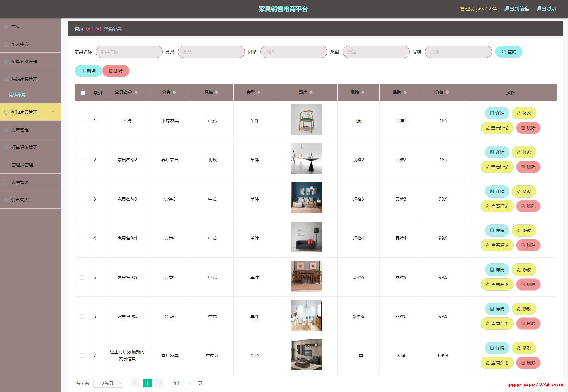
Task: Click the 前往 page number input
Action: pos(190,383)
